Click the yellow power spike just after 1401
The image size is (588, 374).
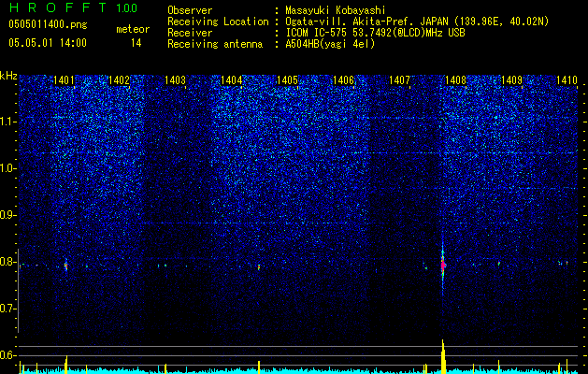66,365
